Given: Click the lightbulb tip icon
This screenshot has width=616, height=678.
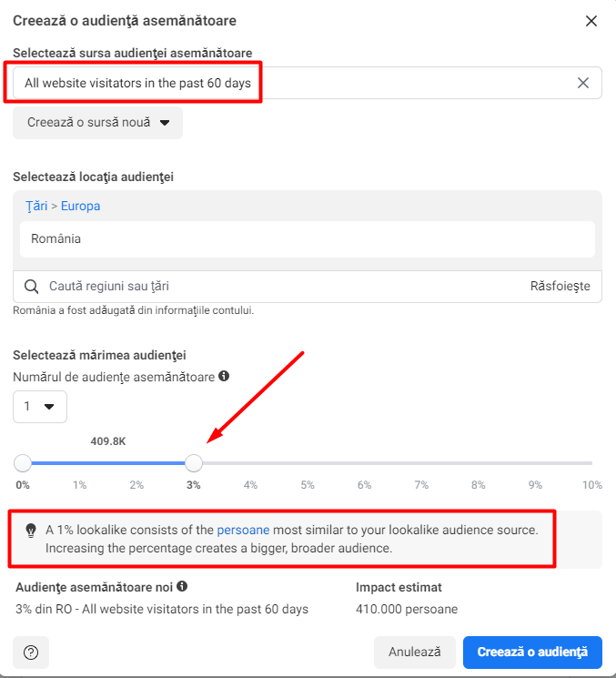Looking at the screenshot, I should pos(31,530).
